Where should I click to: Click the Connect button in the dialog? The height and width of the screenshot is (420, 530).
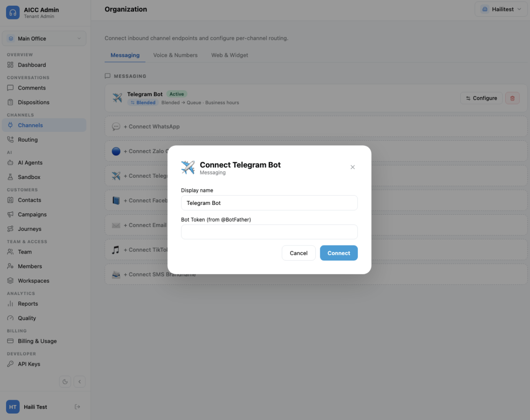click(339, 253)
